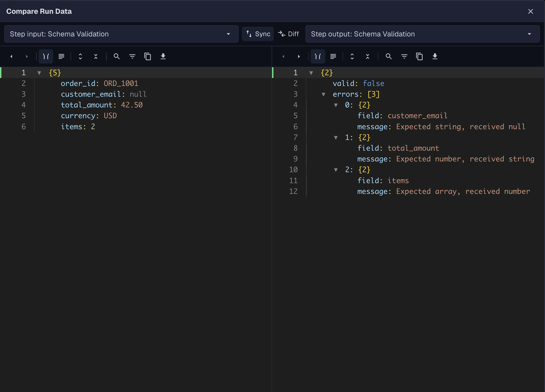This screenshot has width=545, height=392.
Task: Open the Step input source dropdown
Action: point(228,34)
